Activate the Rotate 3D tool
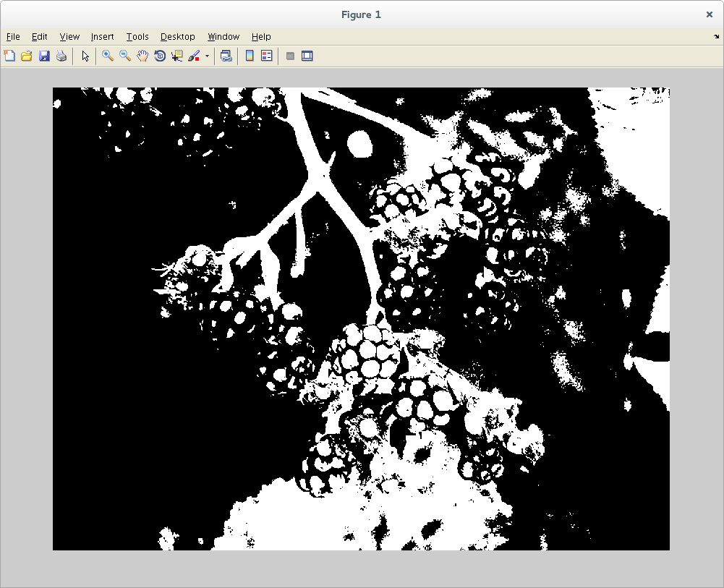Image resolution: width=724 pixels, height=588 pixels. tap(160, 56)
